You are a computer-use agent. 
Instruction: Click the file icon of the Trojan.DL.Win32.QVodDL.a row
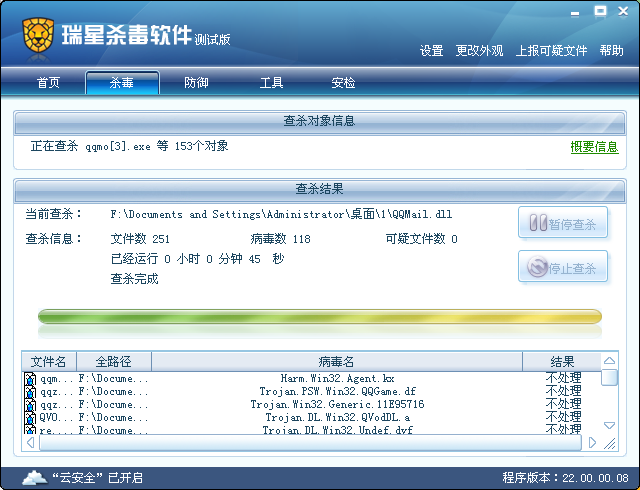30,418
